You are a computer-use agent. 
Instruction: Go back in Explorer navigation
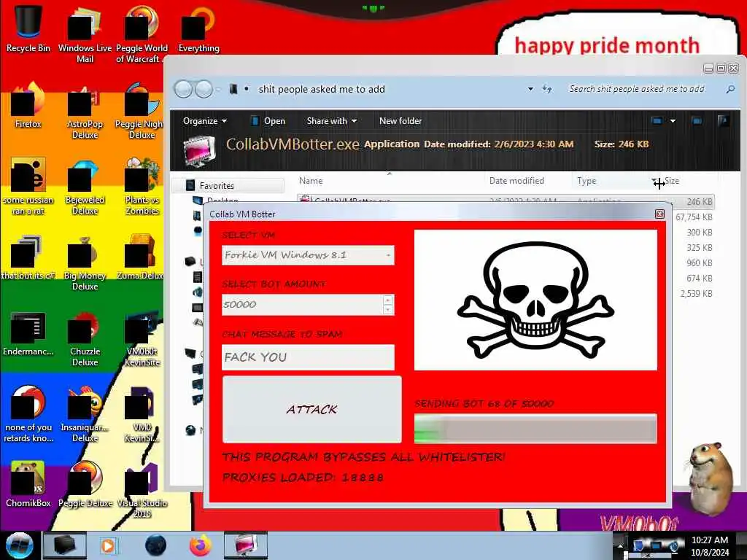point(183,89)
